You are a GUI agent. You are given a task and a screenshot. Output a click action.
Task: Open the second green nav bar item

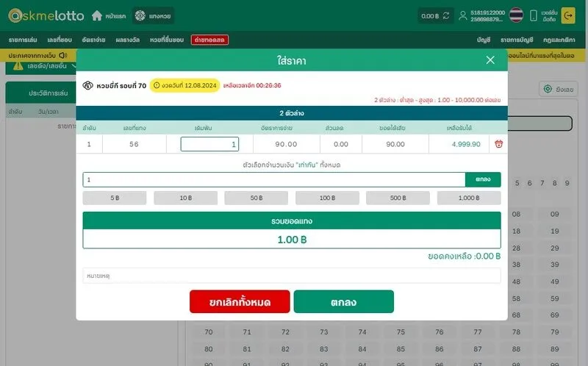coord(60,40)
